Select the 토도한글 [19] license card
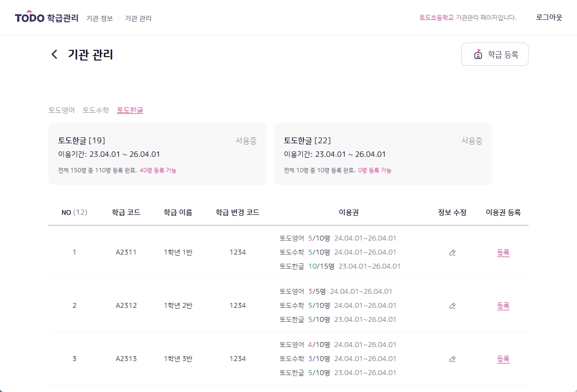577x392 pixels. [x=157, y=154]
